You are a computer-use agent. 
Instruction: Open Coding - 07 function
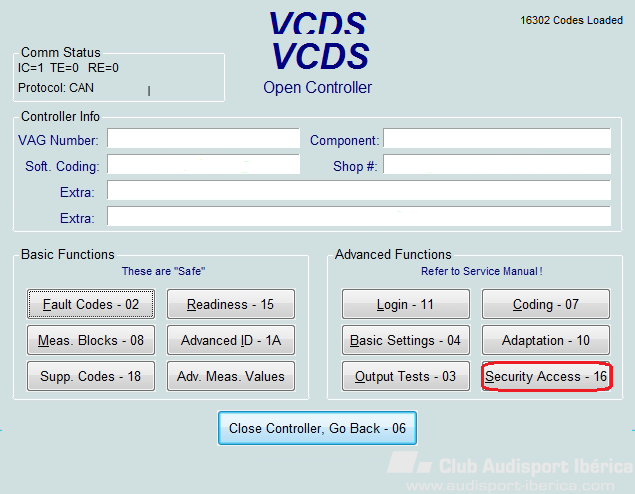[546, 304]
